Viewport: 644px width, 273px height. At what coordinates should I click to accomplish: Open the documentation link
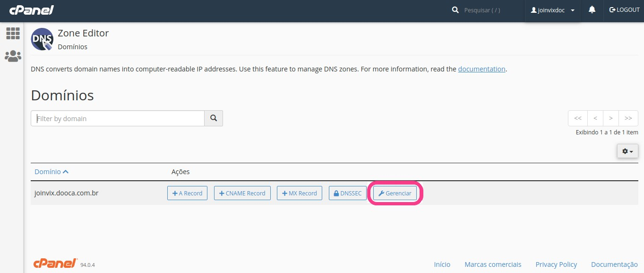coord(481,69)
